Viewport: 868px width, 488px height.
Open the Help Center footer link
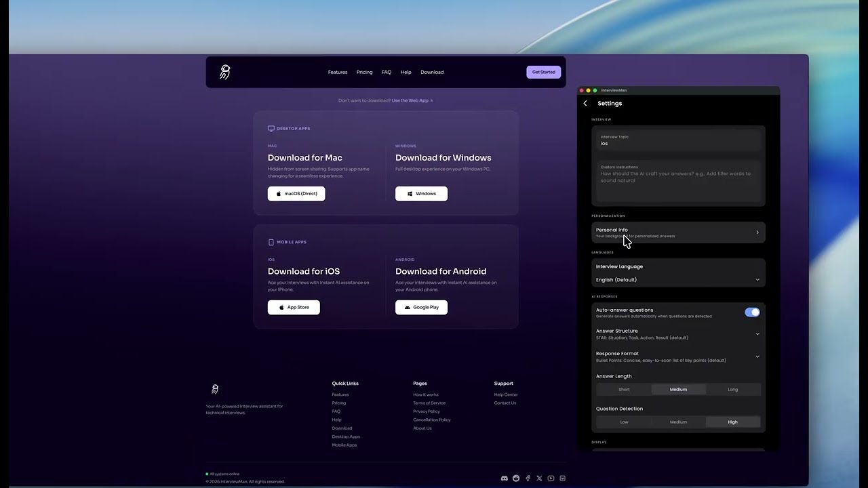click(x=506, y=394)
